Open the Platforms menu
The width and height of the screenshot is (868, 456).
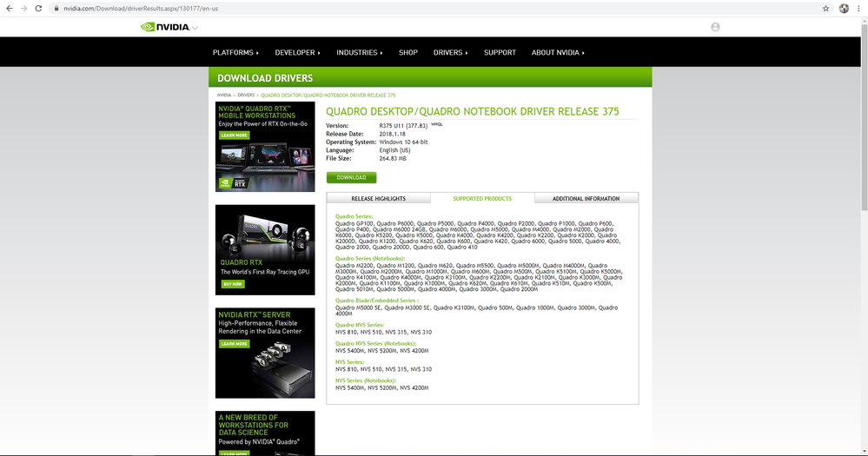[x=235, y=53]
